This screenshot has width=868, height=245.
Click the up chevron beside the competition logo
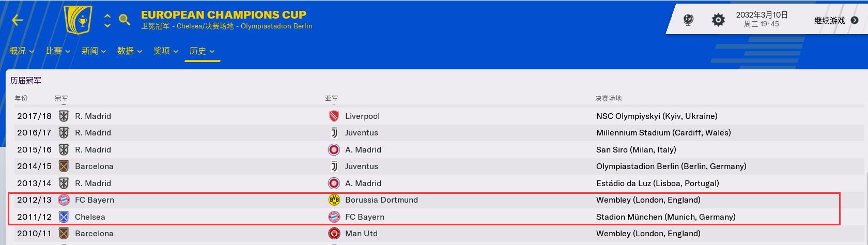click(107, 16)
